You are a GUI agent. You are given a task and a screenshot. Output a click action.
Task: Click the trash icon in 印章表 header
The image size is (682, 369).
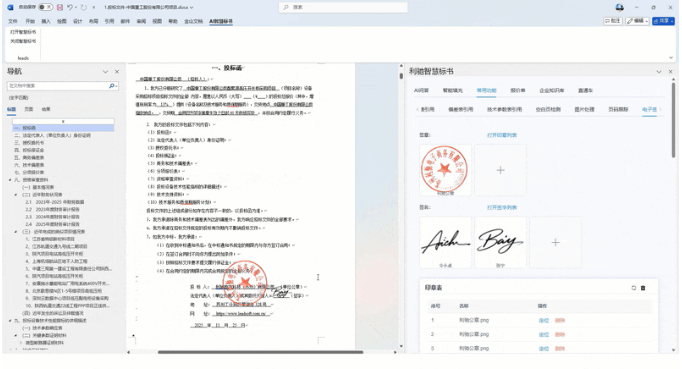click(x=643, y=288)
